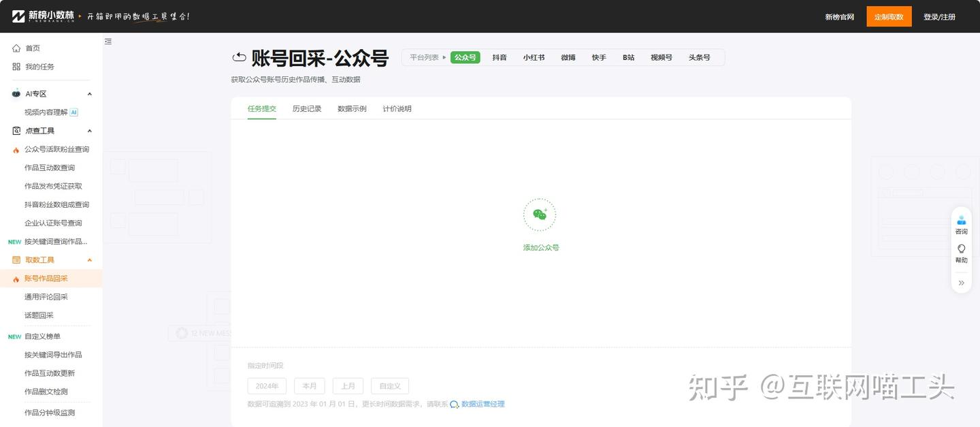Open 新榜官网 link
Screen dimensions: 980x427
click(839, 17)
